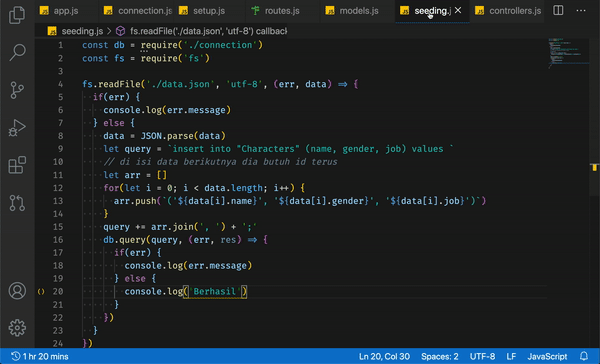
Task: Click seeding.js in the breadcrumb
Action: (x=82, y=31)
